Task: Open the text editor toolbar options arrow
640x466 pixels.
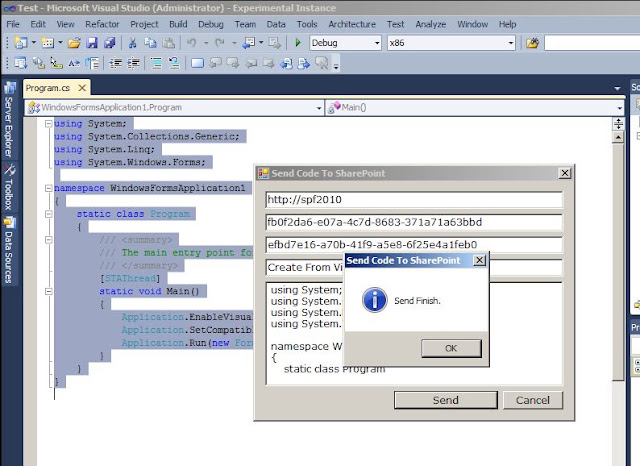Action: pyautogui.click(x=336, y=66)
